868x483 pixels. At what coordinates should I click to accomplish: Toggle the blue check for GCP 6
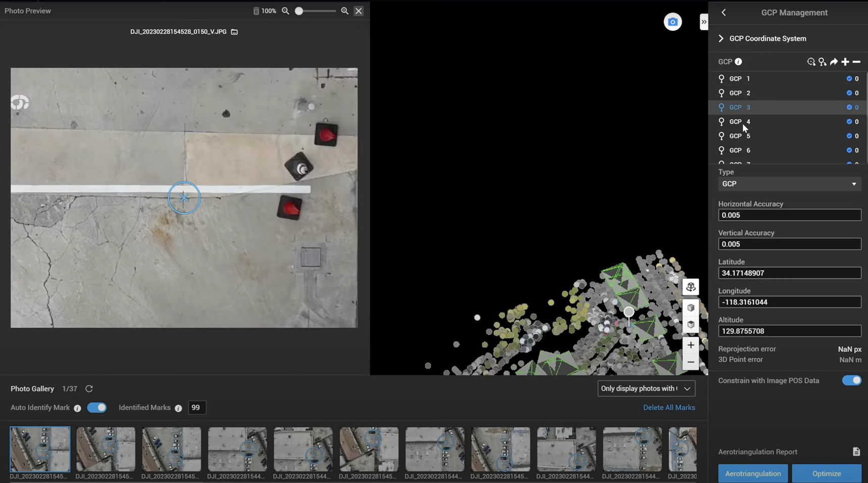849,150
